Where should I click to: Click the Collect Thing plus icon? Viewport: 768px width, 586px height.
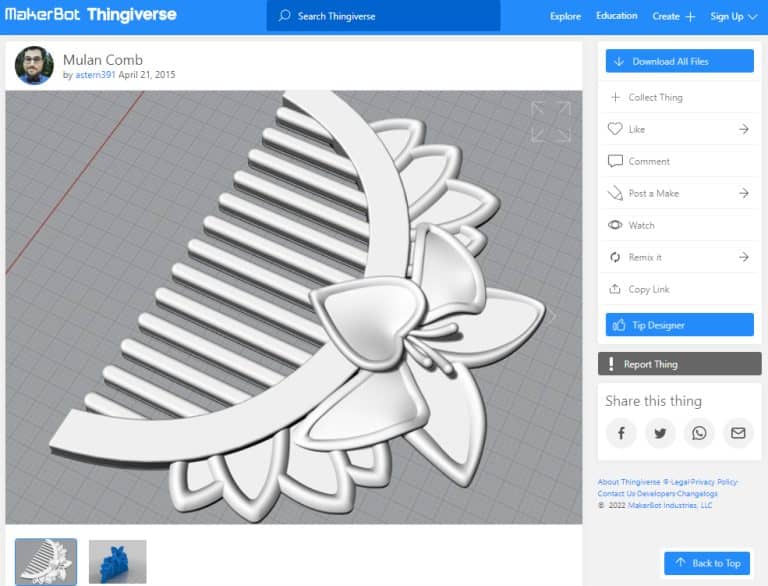(615, 97)
